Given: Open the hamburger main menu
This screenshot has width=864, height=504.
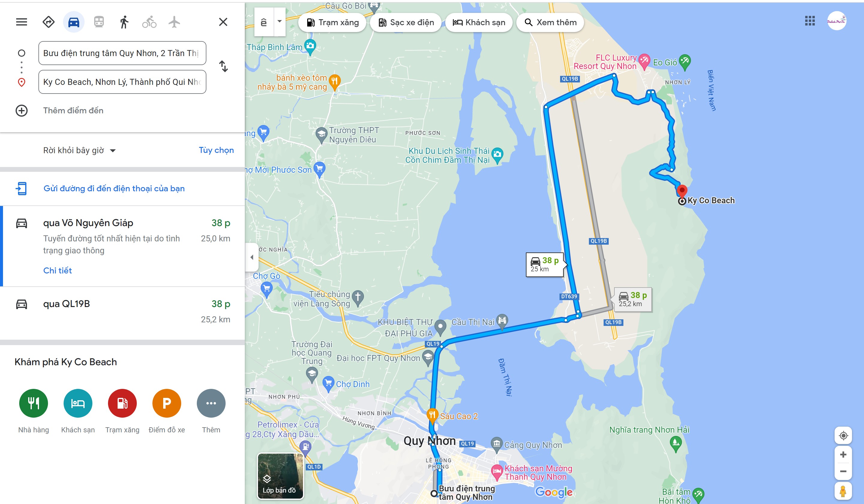Looking at the screenshot, I should coord(21,22).
